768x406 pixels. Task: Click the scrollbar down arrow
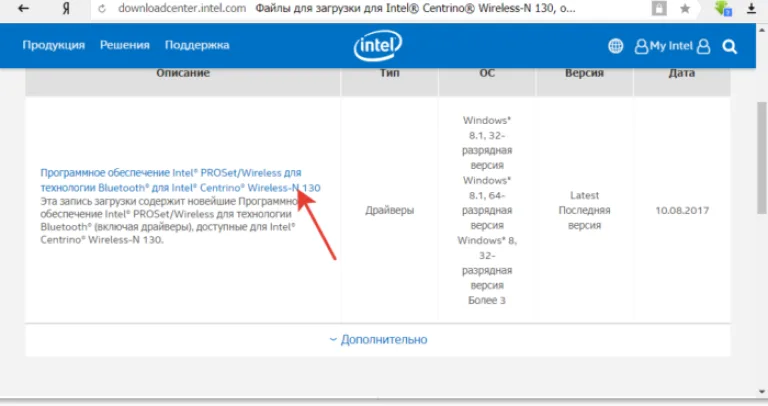pos(762,391)
